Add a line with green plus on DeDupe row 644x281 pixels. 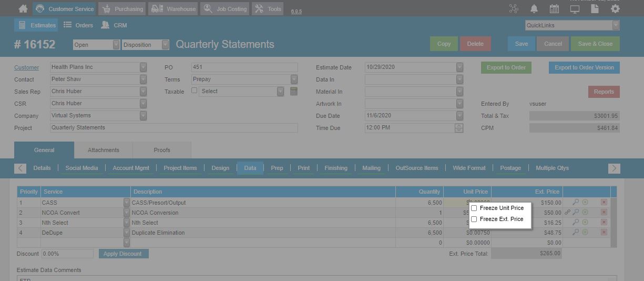coord(585,232)
